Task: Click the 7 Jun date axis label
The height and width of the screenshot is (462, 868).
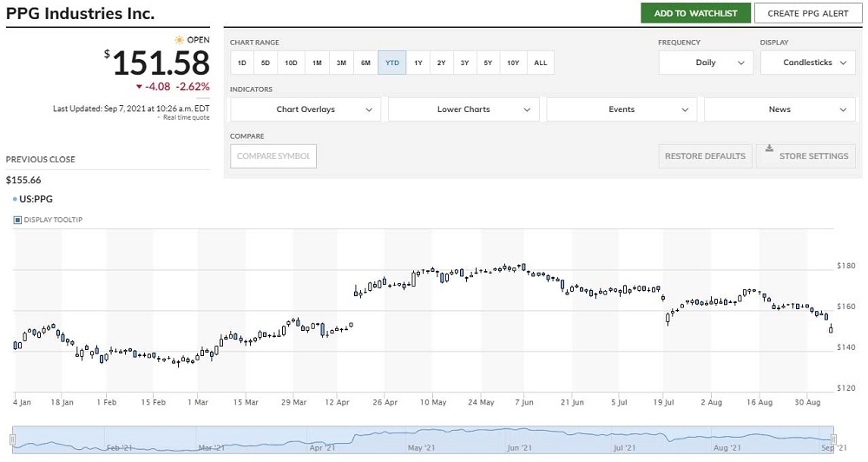Action: [523, 402]
